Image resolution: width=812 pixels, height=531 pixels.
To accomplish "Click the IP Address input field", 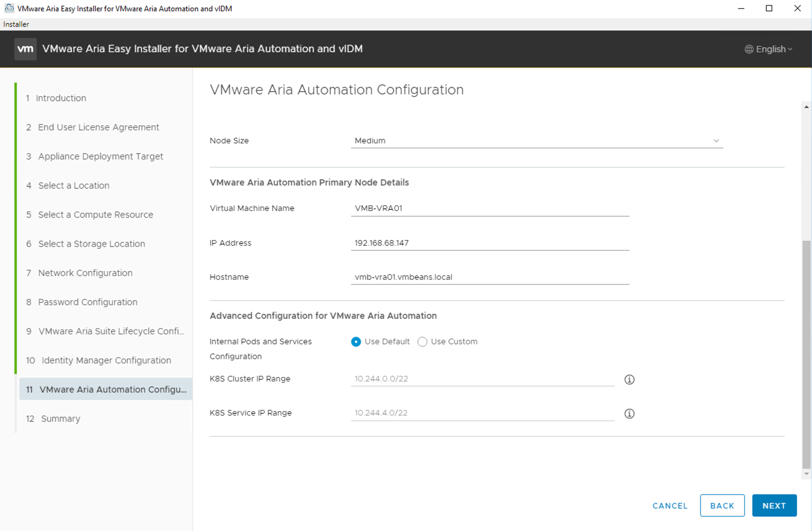I will click(x=490, y=243).
